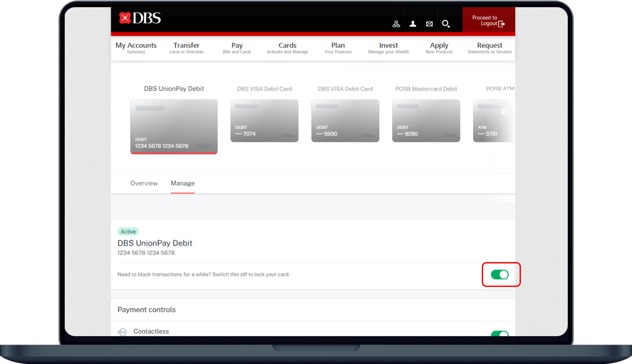Select the DBS UnionPay Debit card thumbnail
Image resolution: width=632 pixels, height=364 pixels.
click(174, 126)
